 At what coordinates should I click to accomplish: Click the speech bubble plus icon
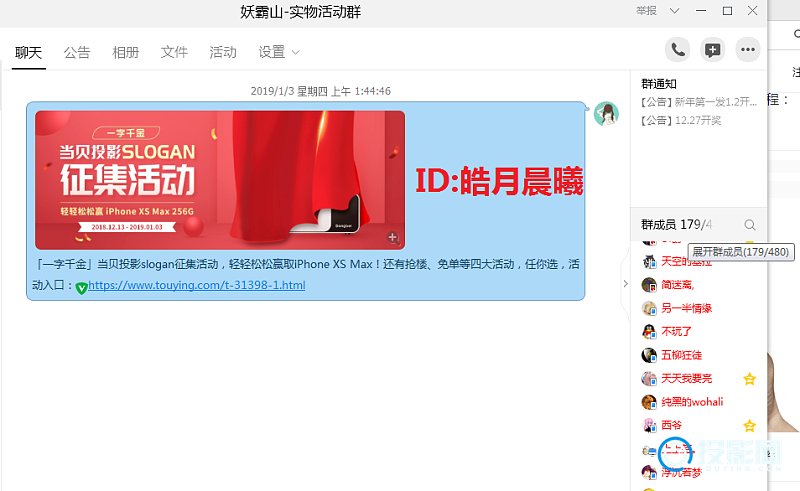[712, 50]
